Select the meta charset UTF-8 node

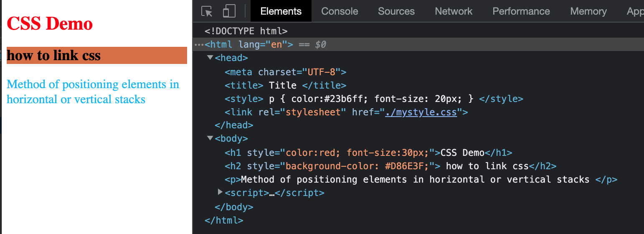(x=286, y=72)
